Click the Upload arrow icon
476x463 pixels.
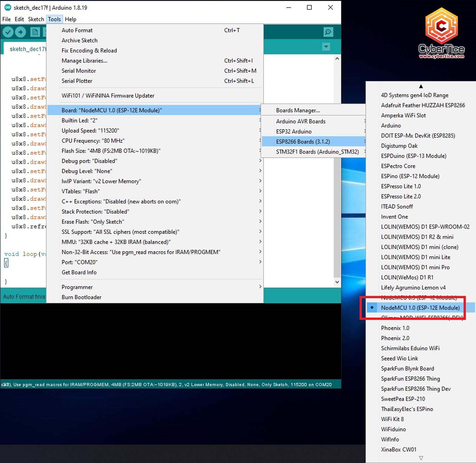coord(20,32)
